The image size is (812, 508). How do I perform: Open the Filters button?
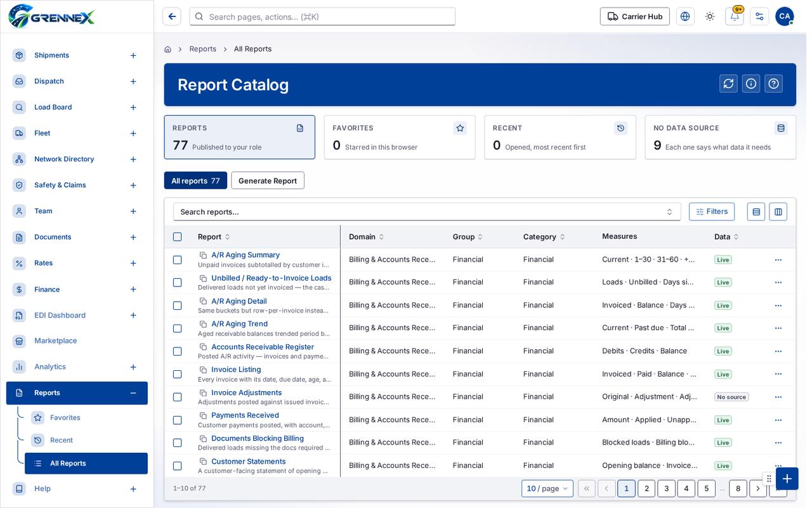712,211
